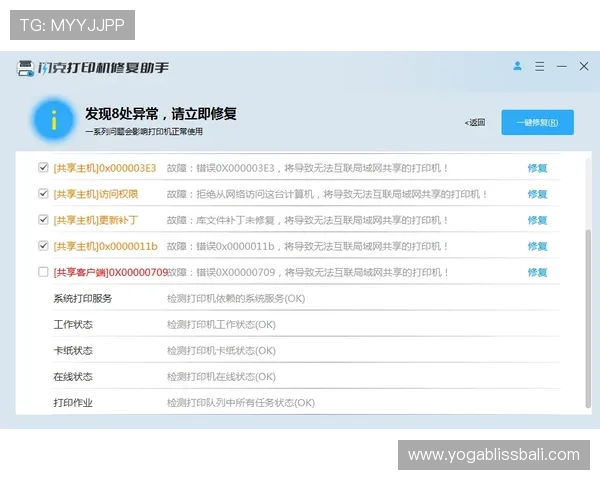Viewport: 600px width, 480px height.
Task: Click the 检测打印机工作状态(OK) text
Action: pos(221,325)
